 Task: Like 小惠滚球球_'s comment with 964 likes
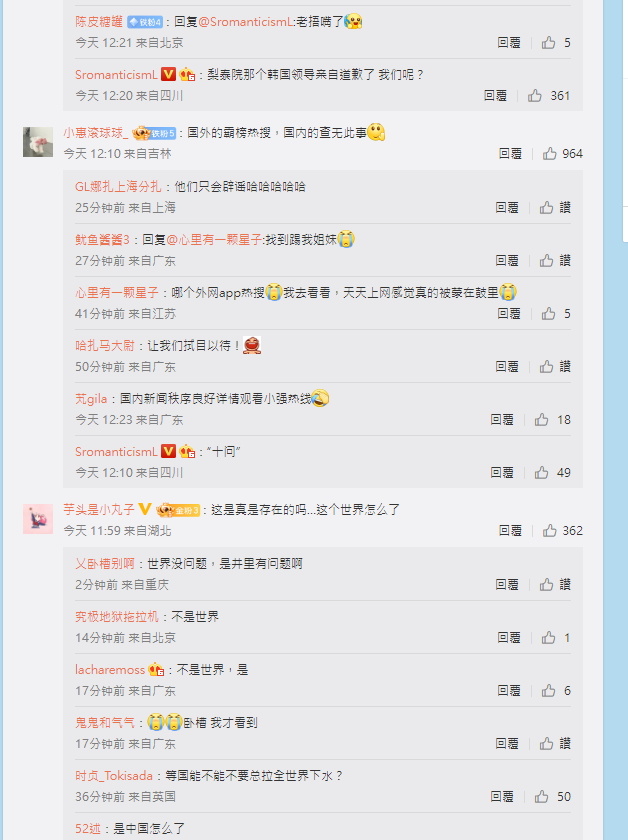[x=550, y=154]
